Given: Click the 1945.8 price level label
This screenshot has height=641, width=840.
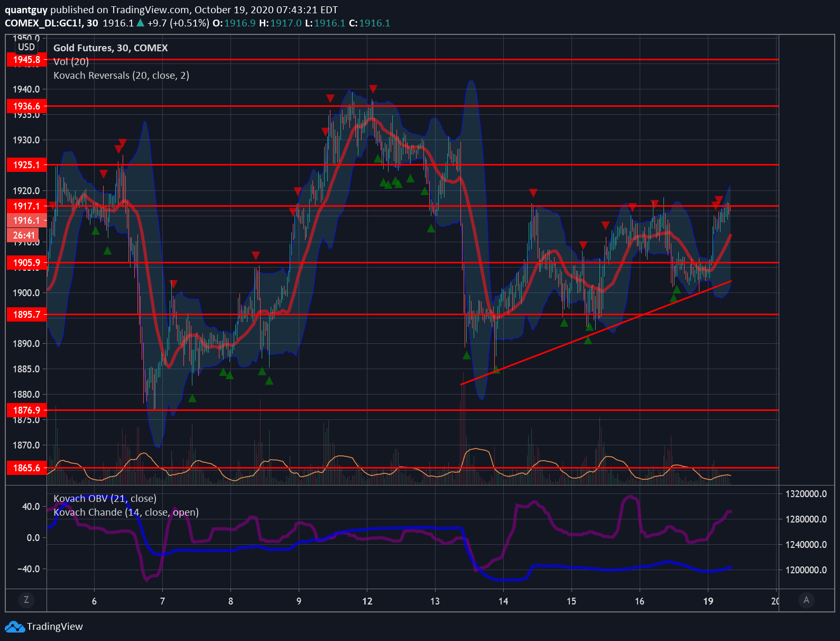Looking at the screenshot, I should point(26,60).
